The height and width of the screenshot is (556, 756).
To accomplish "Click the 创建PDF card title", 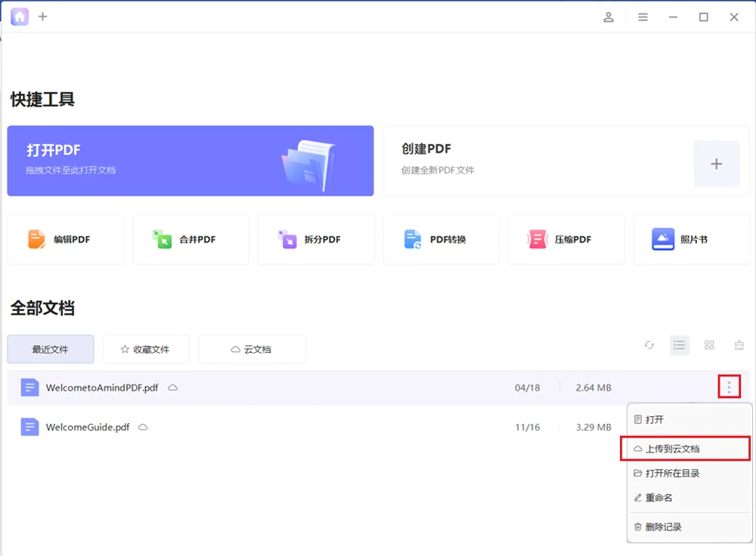I will pos(426,149).
